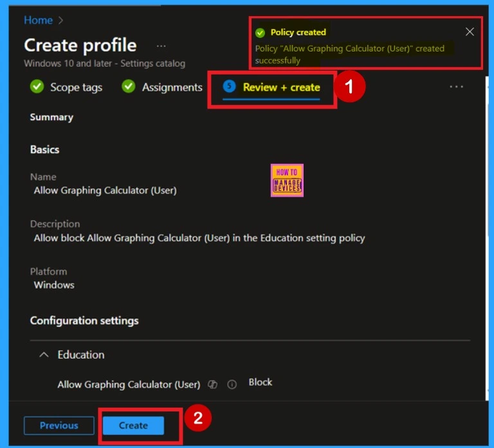Image resolution: width=494 pixels, height=448 pixels.
Task: Click the notification message text 'created successfully'
Action: tap(350, 54)
